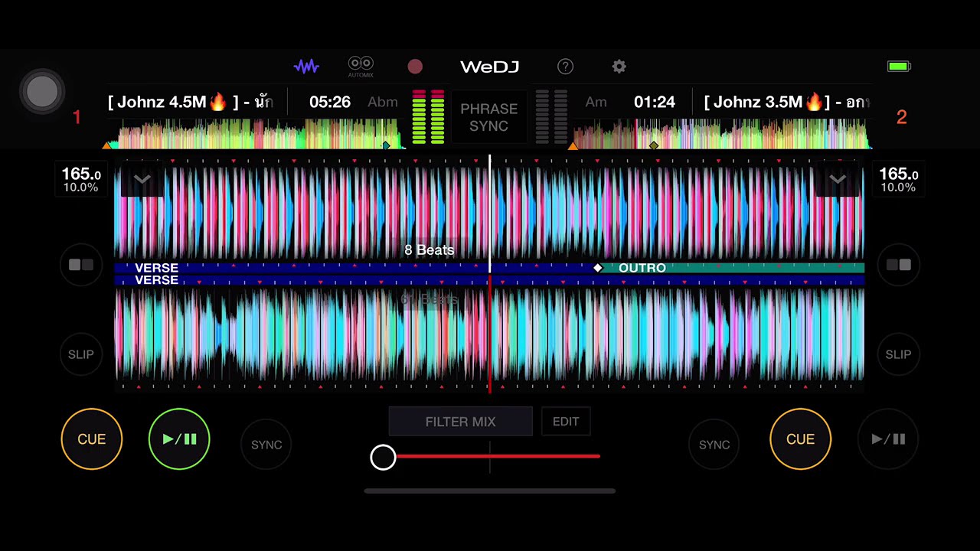
Task: Tap deck 1 remaining time 05:26
Action: click(330, 102)
